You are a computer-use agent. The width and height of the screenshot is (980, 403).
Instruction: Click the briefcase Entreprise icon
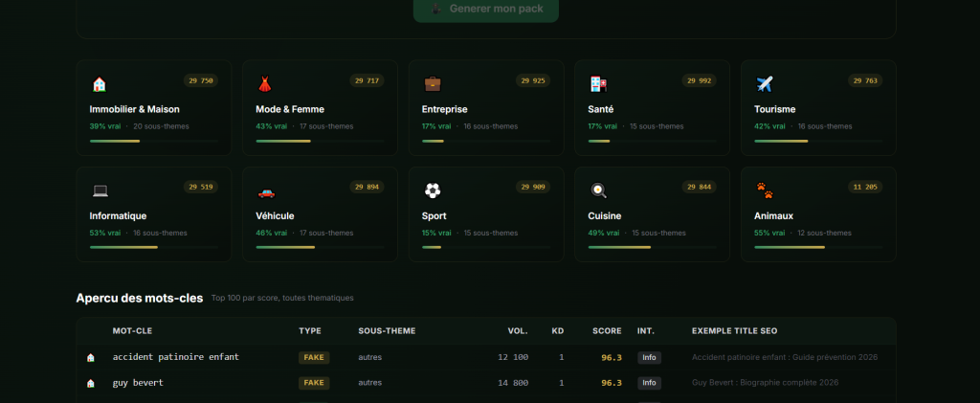point(433,83)
